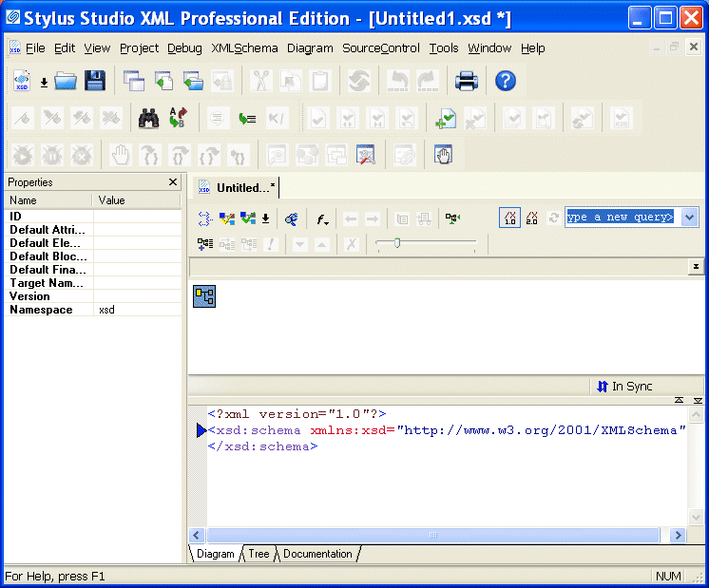Expand the new document dropdown arrow
Viewport: 709px width, 588px height.
pos(44,83)
